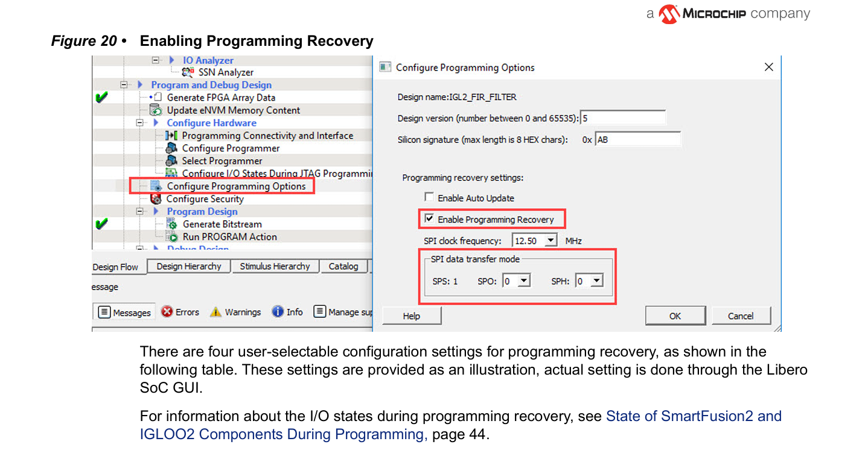868x450 pixels.
Task: Click the Design version input field
Action: point(623,118)
